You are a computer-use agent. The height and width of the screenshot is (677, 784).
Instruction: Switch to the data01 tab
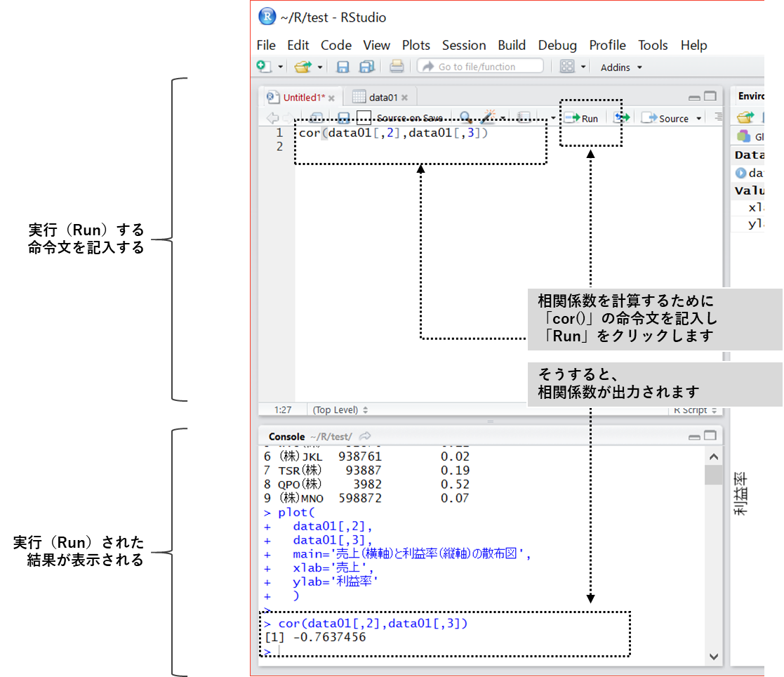pyautogui.click(x=383, y=98)
